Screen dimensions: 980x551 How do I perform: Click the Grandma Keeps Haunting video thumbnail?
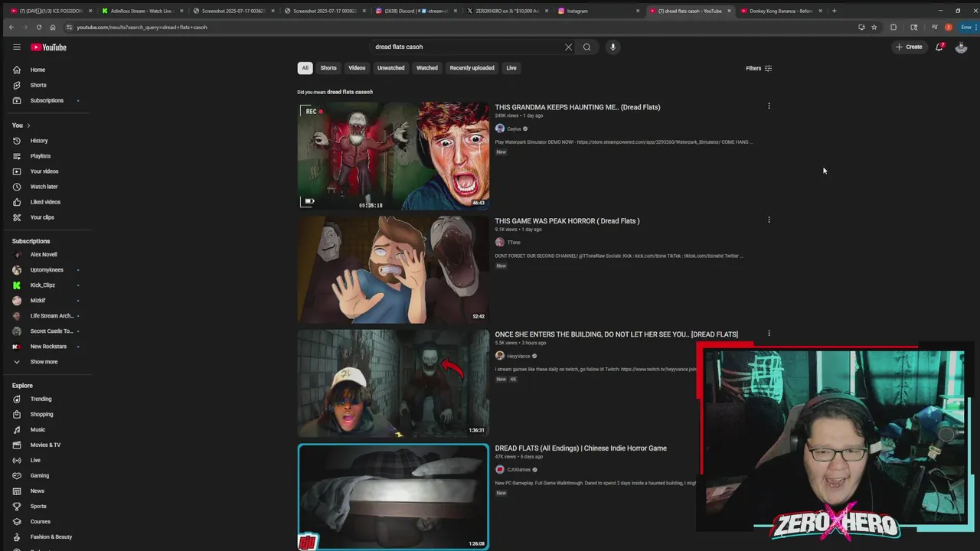393,156
